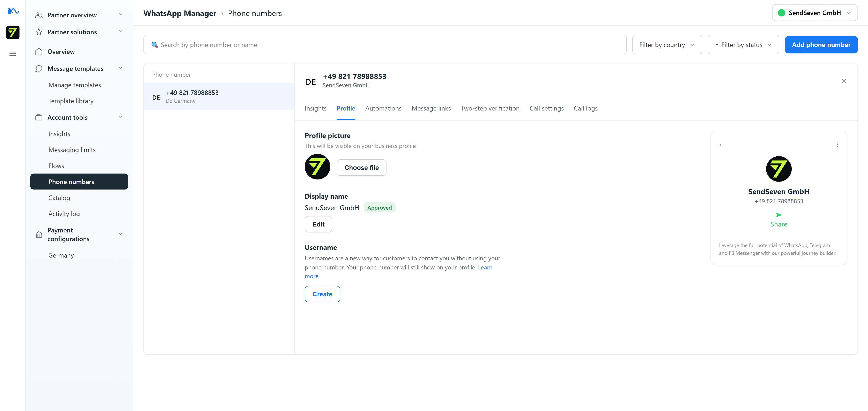Select the +49 821 78988853 phone row

coord(219,96)
